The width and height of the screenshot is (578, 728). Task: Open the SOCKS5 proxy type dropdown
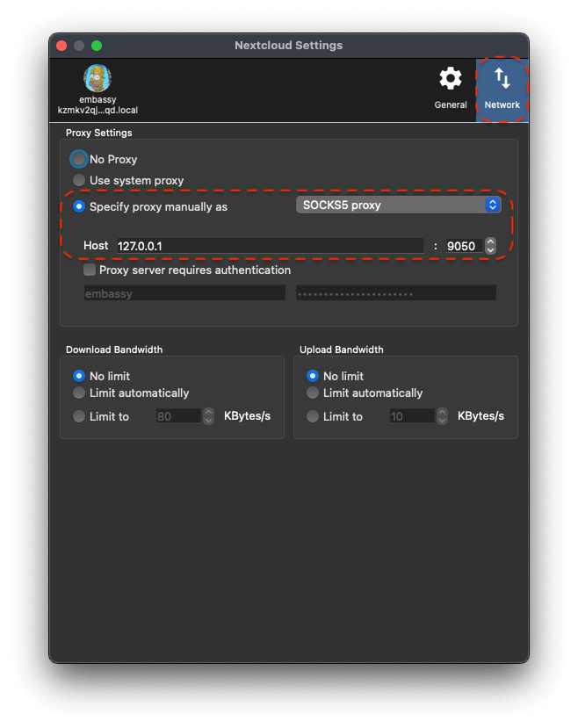coord(398,205)
